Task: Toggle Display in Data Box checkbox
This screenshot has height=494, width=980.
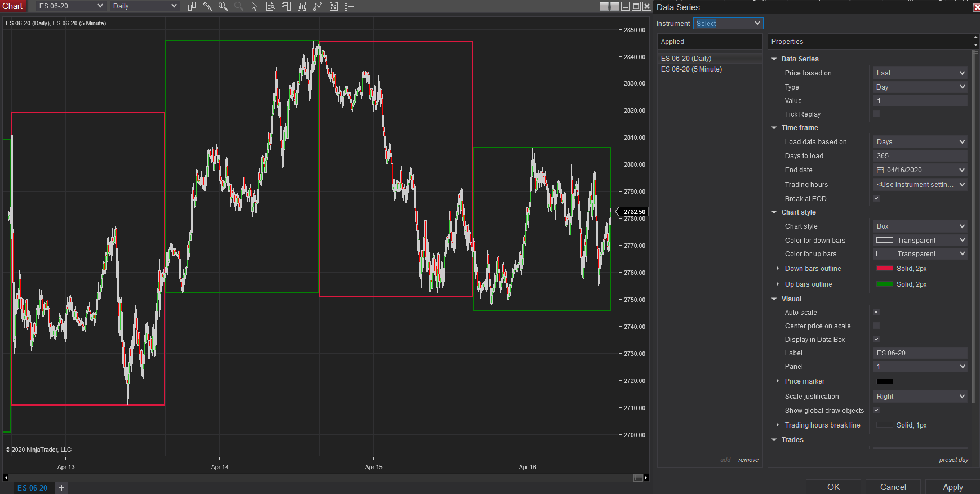Action: [876, 339]
